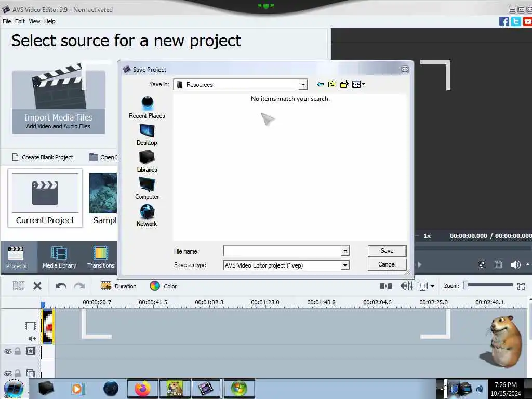This screenshot has height=399, width=532.
Task: Click the zoom to fit icon
Action: click(521, 286)
